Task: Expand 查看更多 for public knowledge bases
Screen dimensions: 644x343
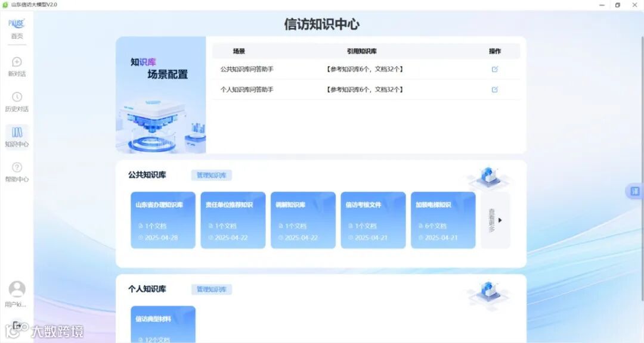Action: pos(496,220)
